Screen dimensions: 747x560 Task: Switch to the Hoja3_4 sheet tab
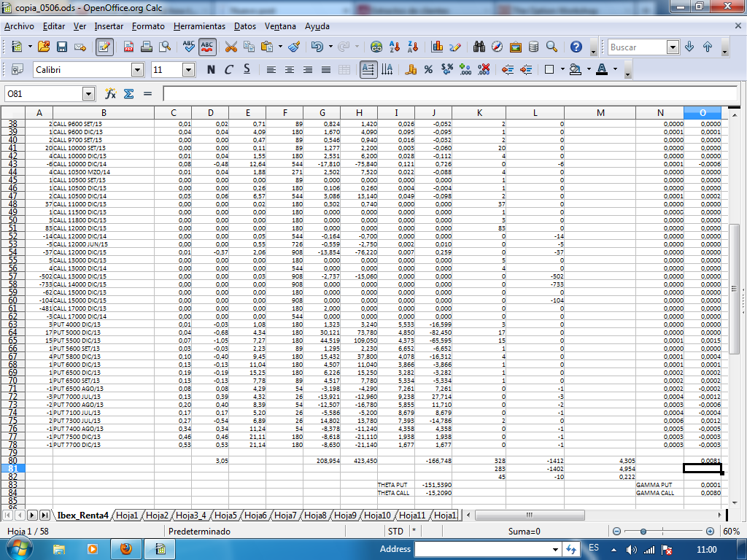[190, 516]
